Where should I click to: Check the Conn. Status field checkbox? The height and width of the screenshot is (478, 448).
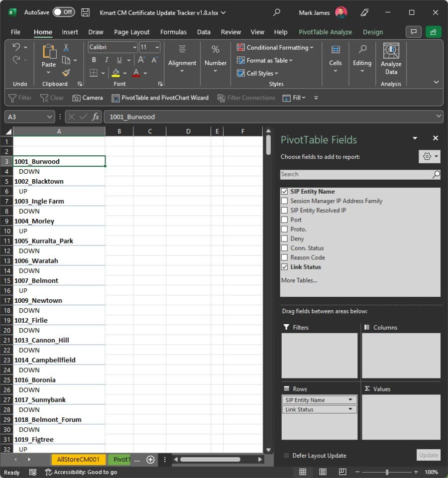click(x=284, y=248)
